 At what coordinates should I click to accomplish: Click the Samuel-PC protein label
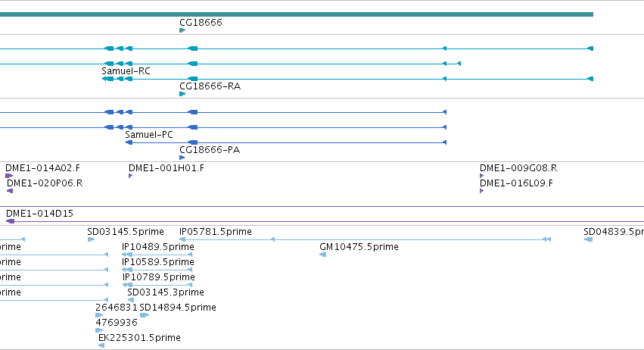(149, 135)
